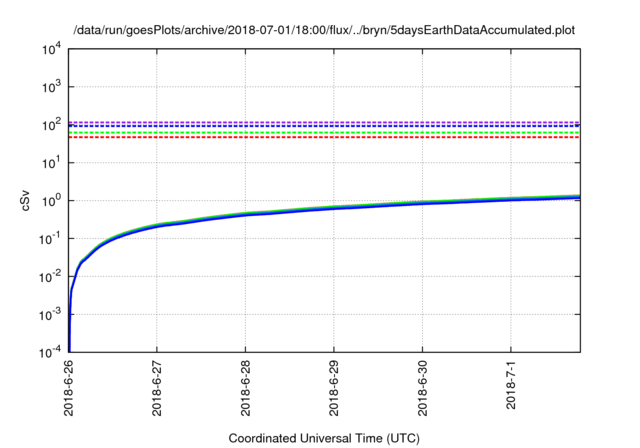Click the Coordinated Universal Time axis title
This screenshot has height=448, width=640.
(324, 439)
